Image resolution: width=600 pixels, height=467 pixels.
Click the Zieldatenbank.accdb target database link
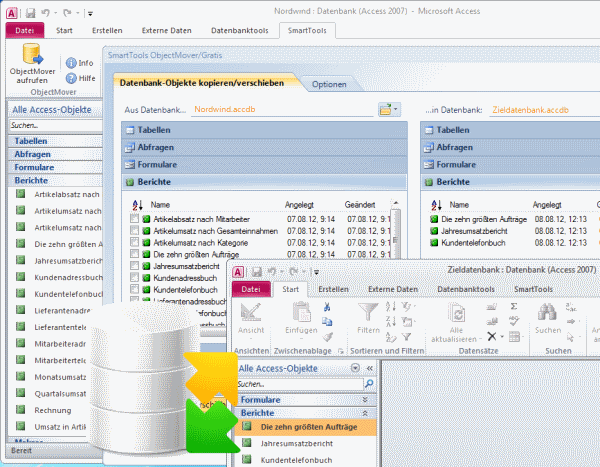point(530,110)
